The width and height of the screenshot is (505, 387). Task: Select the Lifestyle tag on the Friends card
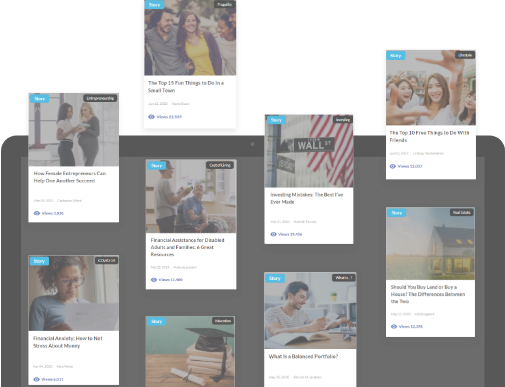[465, 55]
